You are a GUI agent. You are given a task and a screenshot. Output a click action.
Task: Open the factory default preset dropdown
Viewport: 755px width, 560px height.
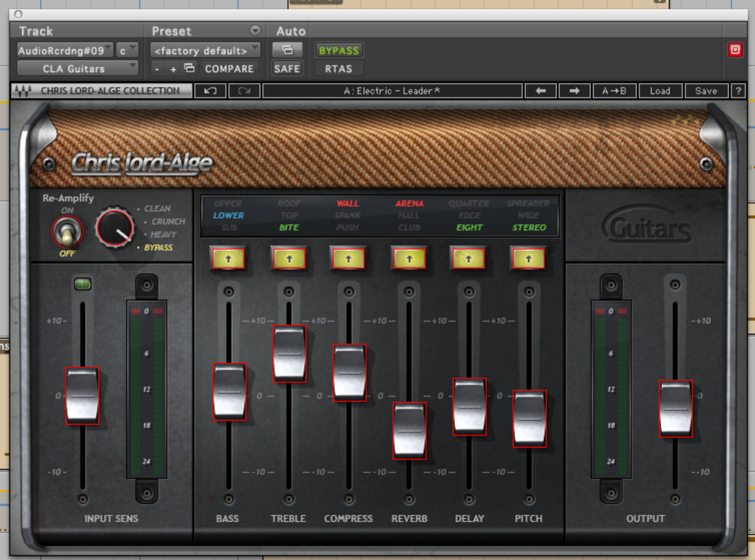(x=205, y=51)
